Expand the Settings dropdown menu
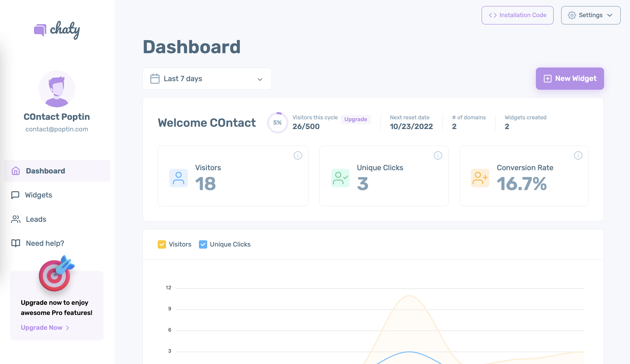 590,15
